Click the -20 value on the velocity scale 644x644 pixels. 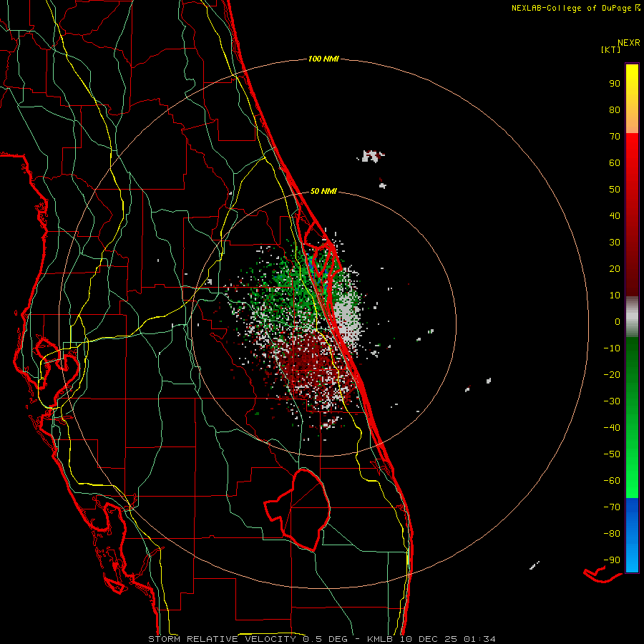tap(612, 374)
